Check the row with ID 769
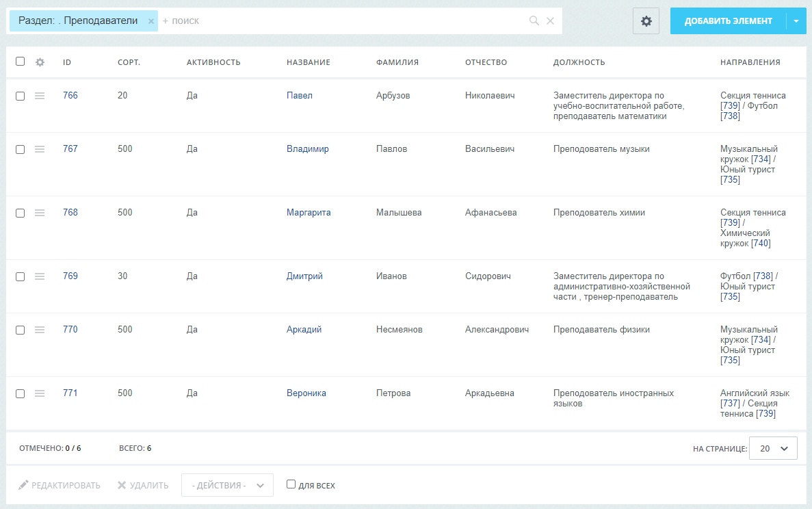Viewport: 812px width, 509px height. coord(21,276)
